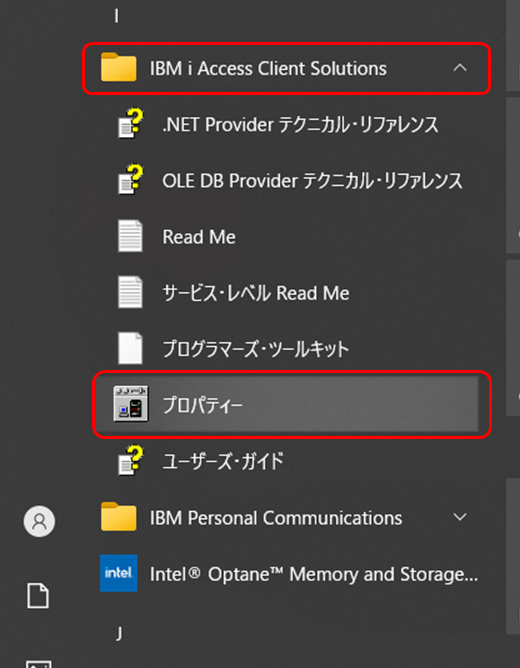The image size is (520, 668).
Task: Open the user account icon in sidebar
Action: click(x=39, y=521)
